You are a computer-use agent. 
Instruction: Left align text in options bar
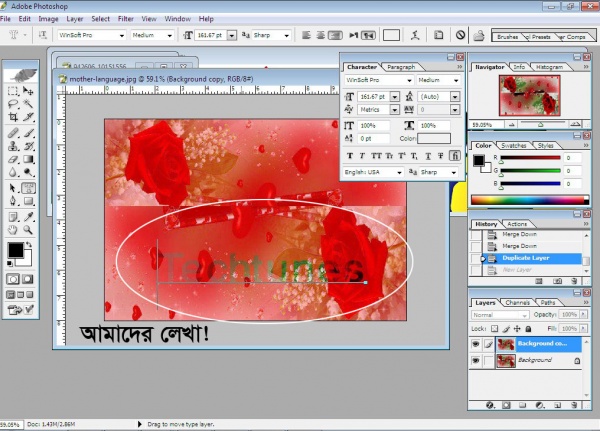tap(306, 35)
